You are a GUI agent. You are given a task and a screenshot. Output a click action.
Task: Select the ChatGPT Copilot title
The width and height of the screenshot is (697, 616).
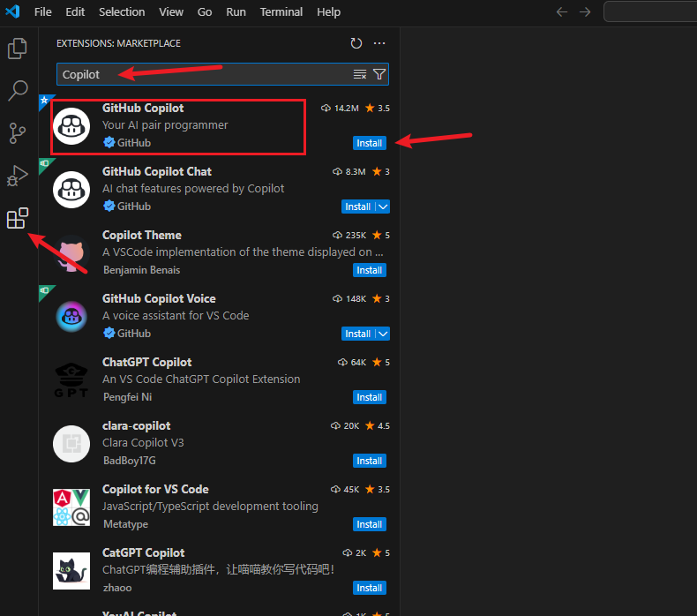click(146, 363)
